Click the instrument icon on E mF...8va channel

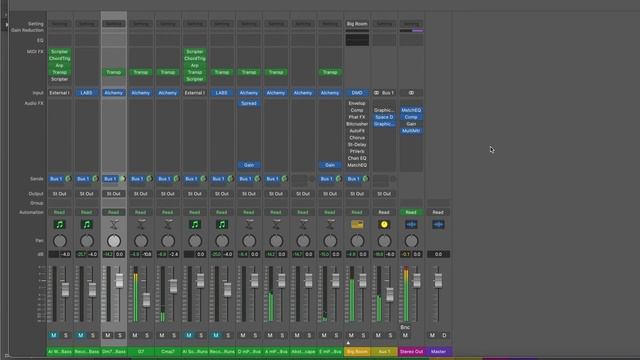coord(330,224)
